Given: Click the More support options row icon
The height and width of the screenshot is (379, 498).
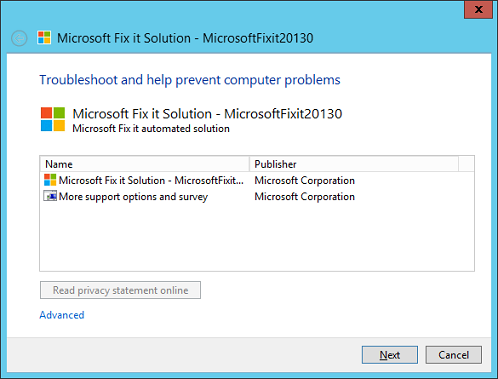Looking at the screenshot, I should pos(50,196).
